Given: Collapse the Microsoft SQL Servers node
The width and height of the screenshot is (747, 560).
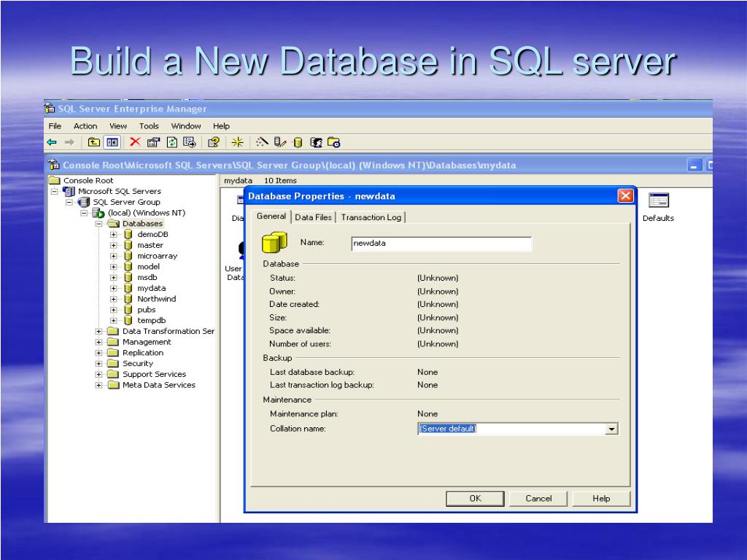Looking at the screenshot, I should point(55,192).
